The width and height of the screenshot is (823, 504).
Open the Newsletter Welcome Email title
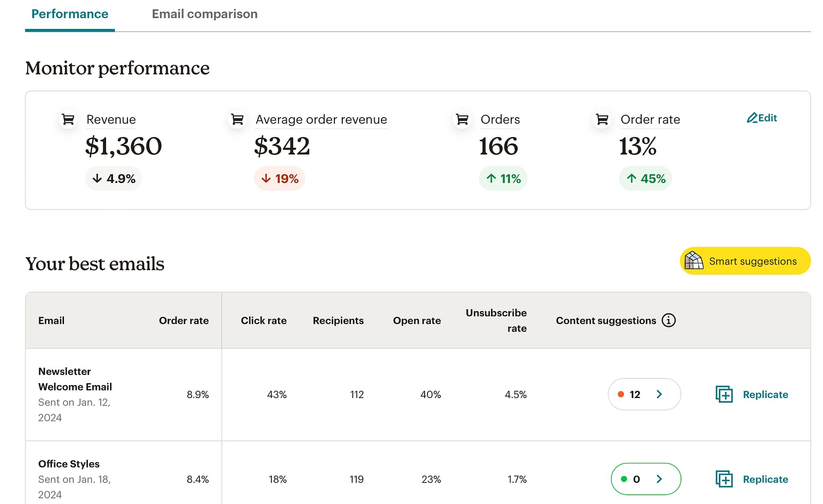75,379
